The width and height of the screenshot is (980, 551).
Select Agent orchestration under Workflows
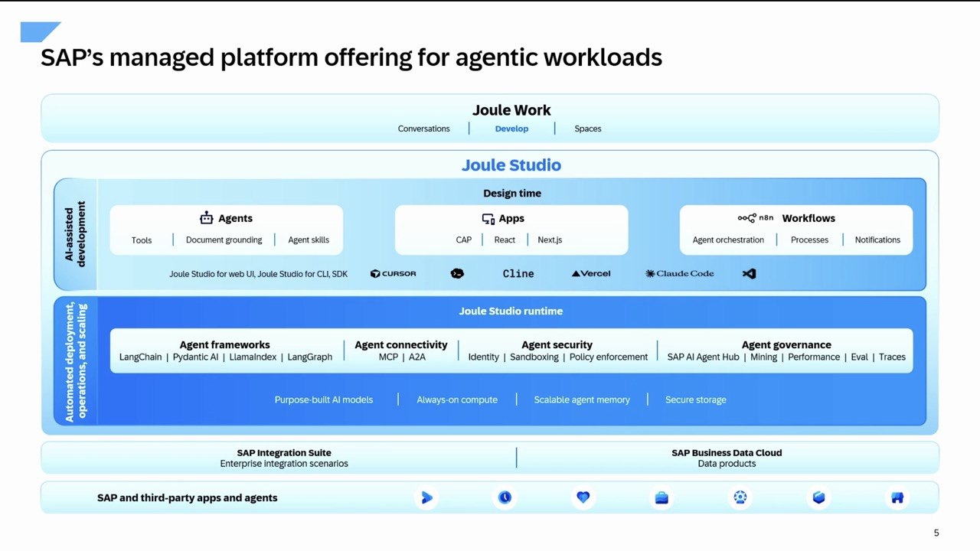tap(728, 240)
